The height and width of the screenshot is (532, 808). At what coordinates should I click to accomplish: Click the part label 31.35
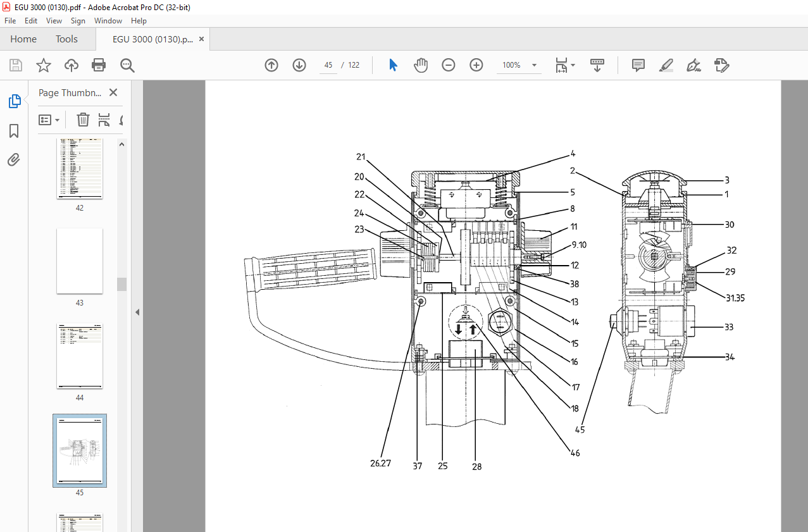pos(735,299)
